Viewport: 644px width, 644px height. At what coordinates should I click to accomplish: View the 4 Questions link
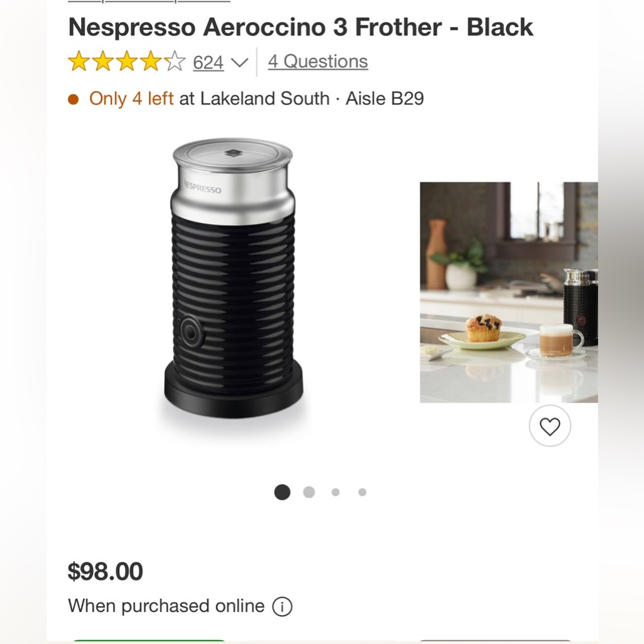[x=317, y=61]
